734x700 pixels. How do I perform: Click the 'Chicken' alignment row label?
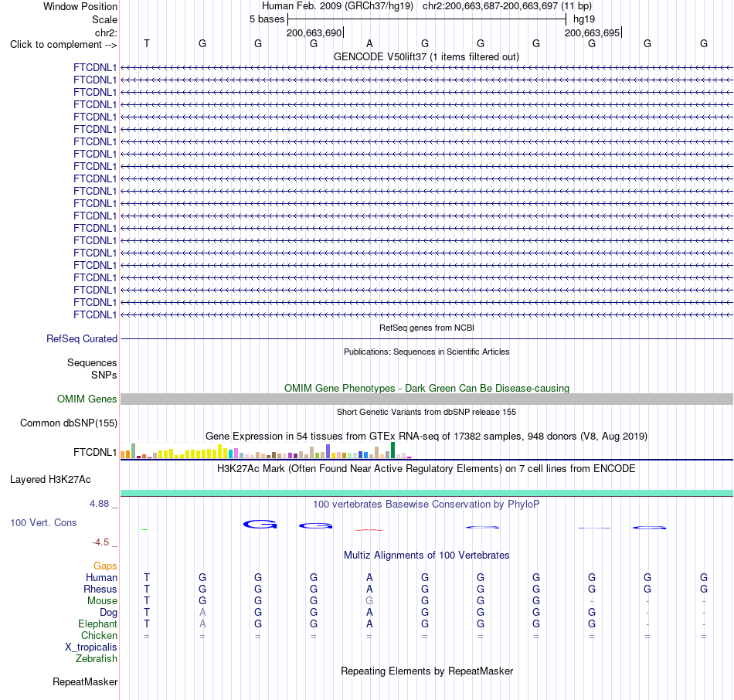pyautogui.click(x=99, y=635)
